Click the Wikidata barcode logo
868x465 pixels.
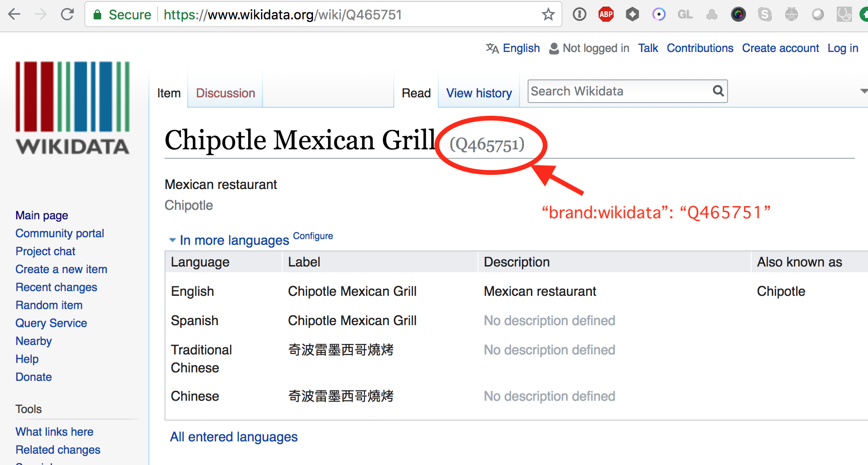pos(72,108)
